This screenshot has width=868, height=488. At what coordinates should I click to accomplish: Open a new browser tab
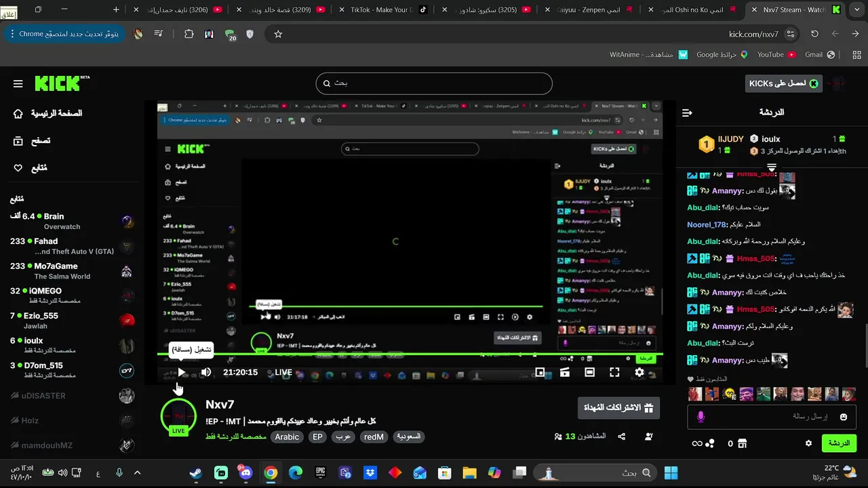click(x=116, y=9)
